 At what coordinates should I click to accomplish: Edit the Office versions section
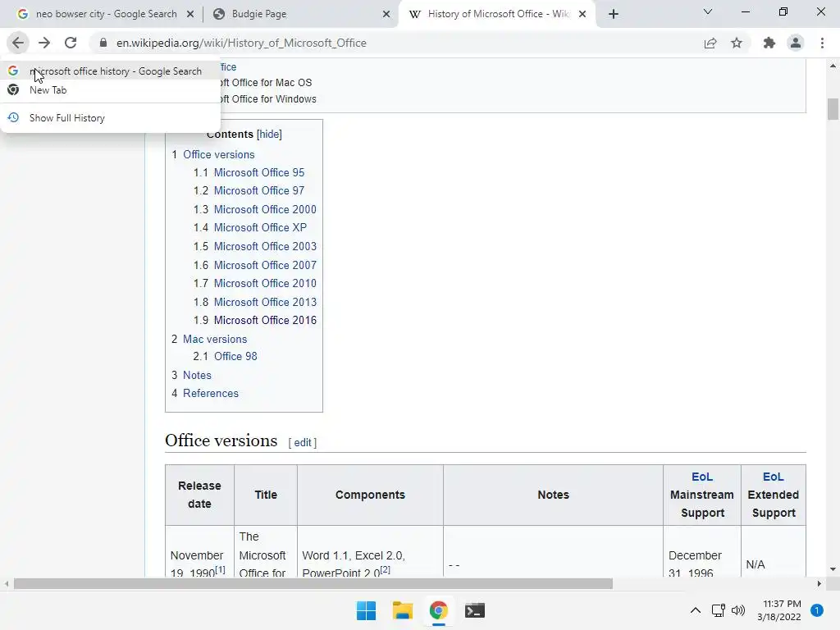pos(302,442)
